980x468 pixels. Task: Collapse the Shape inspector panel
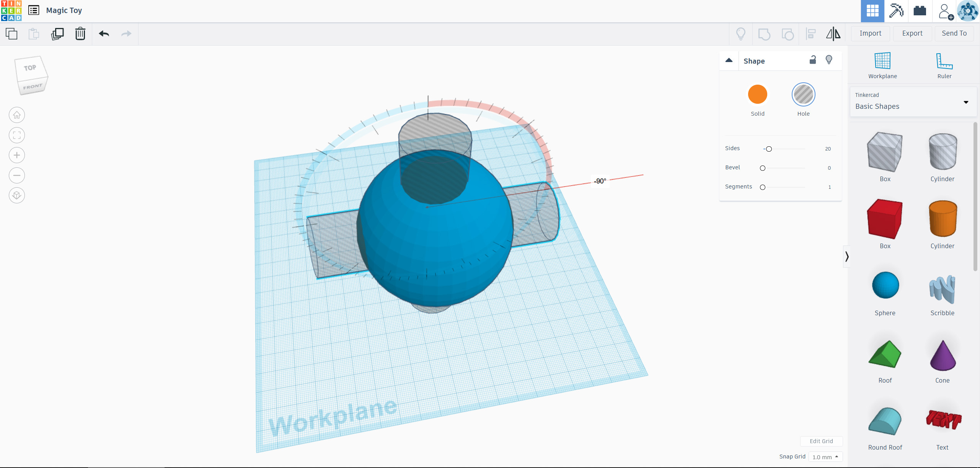click(x=729, y=61)
